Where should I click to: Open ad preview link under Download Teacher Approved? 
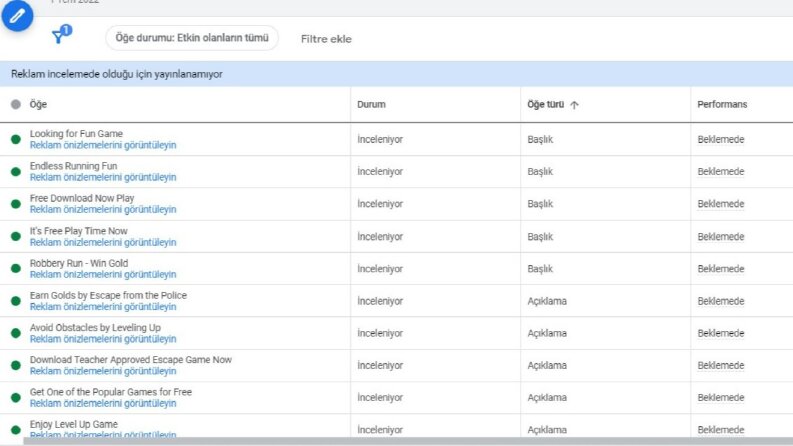(103, 371)
